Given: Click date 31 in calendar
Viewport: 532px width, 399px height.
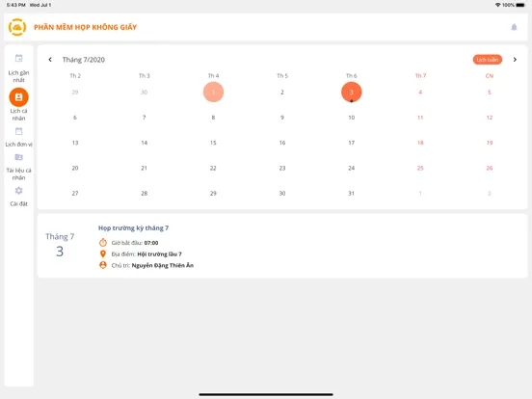Looking at the screenshot, I should [x=351, y=194].
